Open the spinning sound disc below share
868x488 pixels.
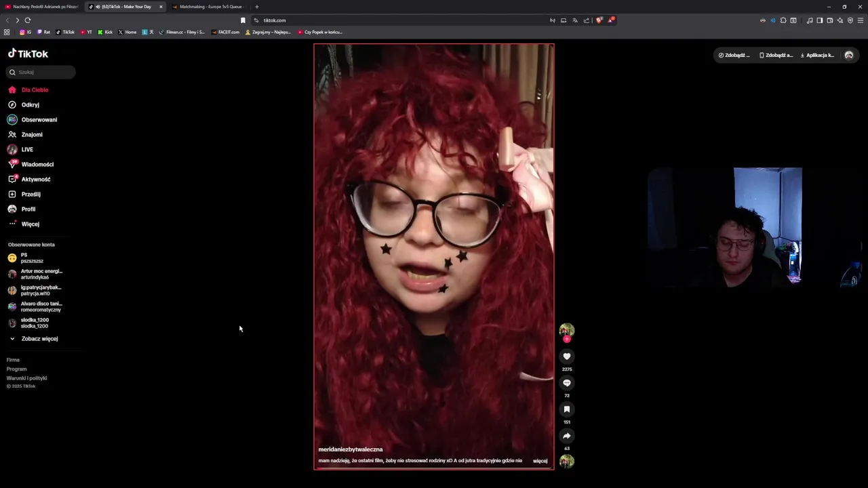coord(567,462)
